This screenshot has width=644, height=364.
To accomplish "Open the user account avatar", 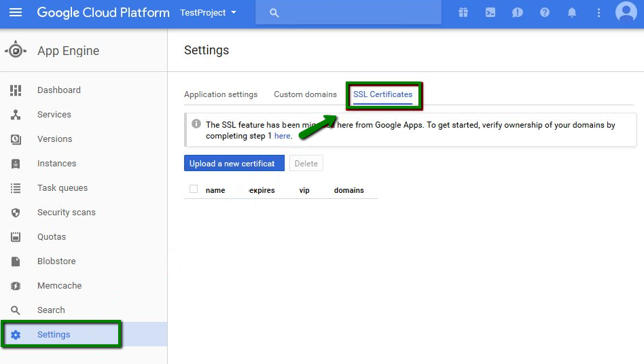I will (626, 12).
